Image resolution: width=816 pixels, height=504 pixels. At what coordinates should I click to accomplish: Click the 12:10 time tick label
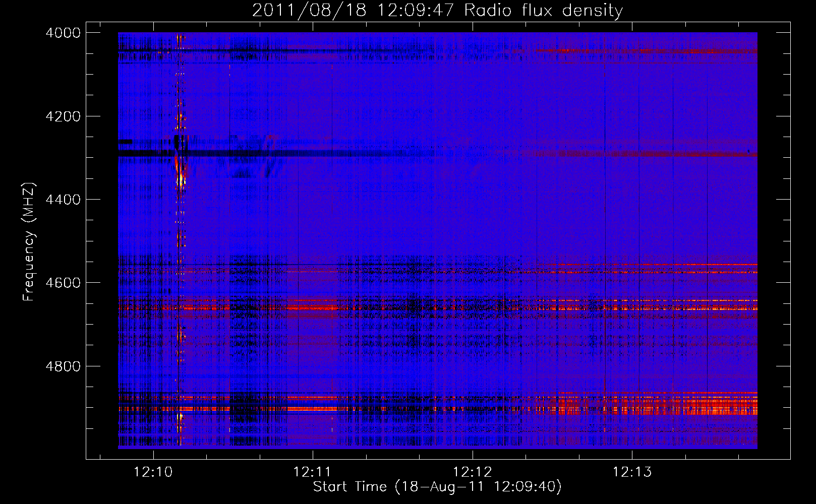pos(153,472)
